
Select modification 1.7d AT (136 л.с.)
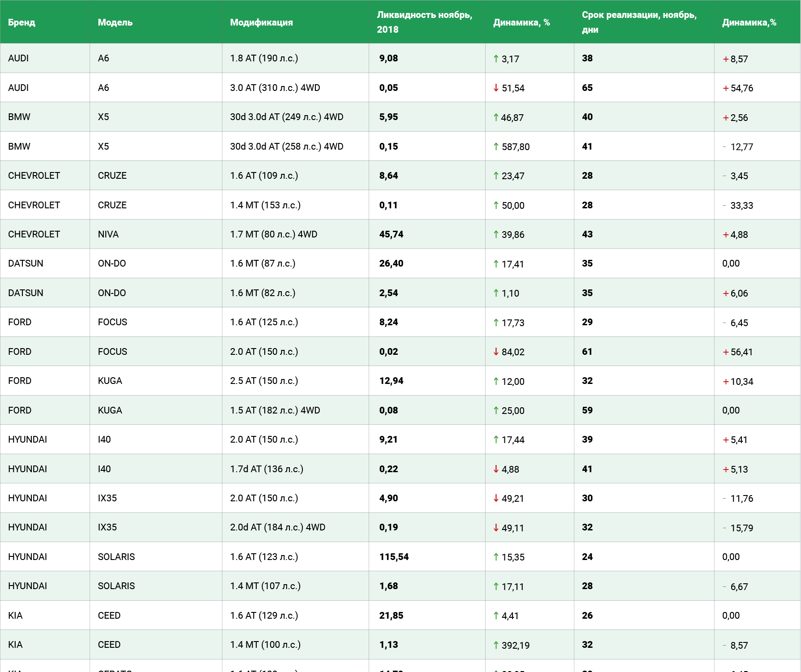(x=267, y=469)
